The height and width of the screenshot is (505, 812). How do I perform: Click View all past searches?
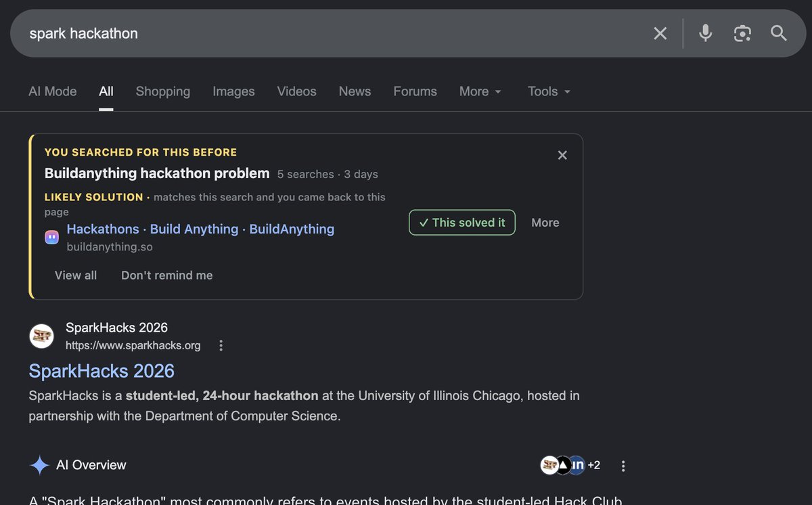click(76, 276)
